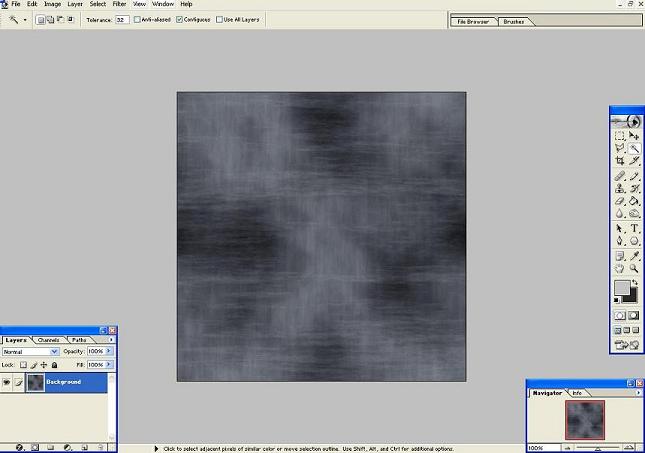This screenshot has height=453, width=645.
Task: Select the Move tool
Action: point(635,135)
